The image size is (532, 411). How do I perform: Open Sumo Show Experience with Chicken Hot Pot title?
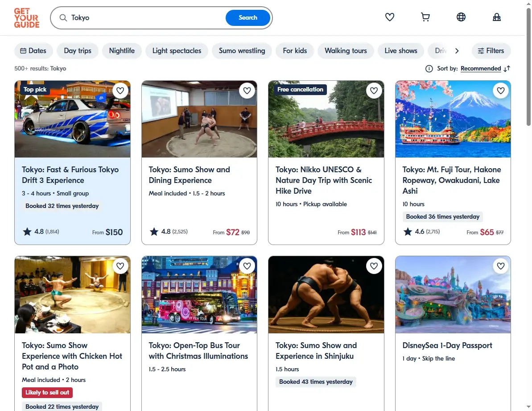(x=72, y=356)
